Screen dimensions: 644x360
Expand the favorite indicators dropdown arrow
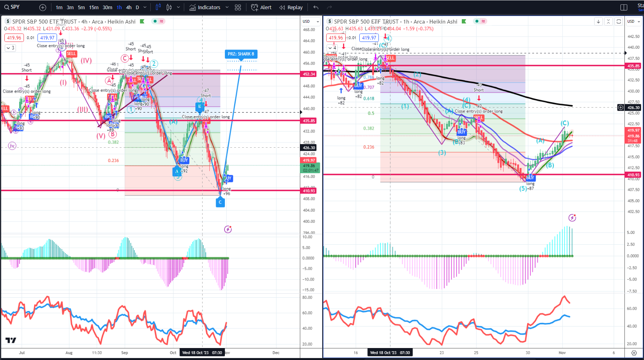[x=227, y=8]
